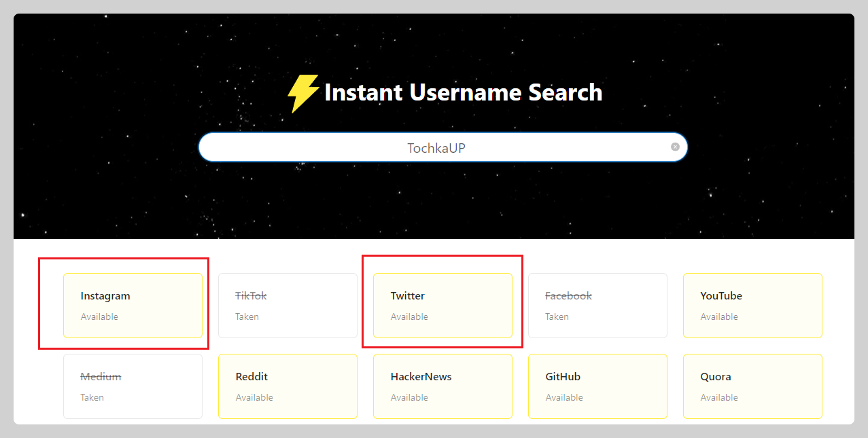
Task: Open the available Instagram result card
Action: pyautogui.click(x=133, y=305)
